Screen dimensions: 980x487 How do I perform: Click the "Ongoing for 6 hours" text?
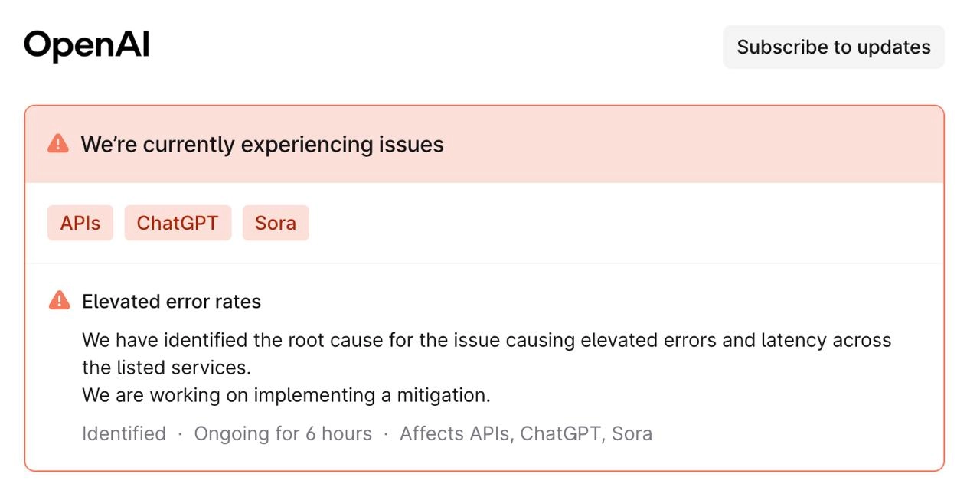(x=283, y=433)
